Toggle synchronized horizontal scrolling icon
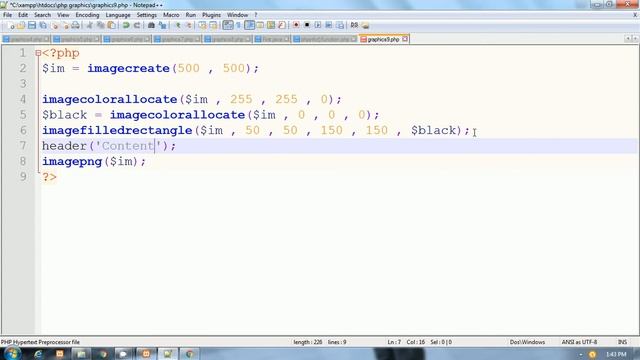 pos(213,25)
